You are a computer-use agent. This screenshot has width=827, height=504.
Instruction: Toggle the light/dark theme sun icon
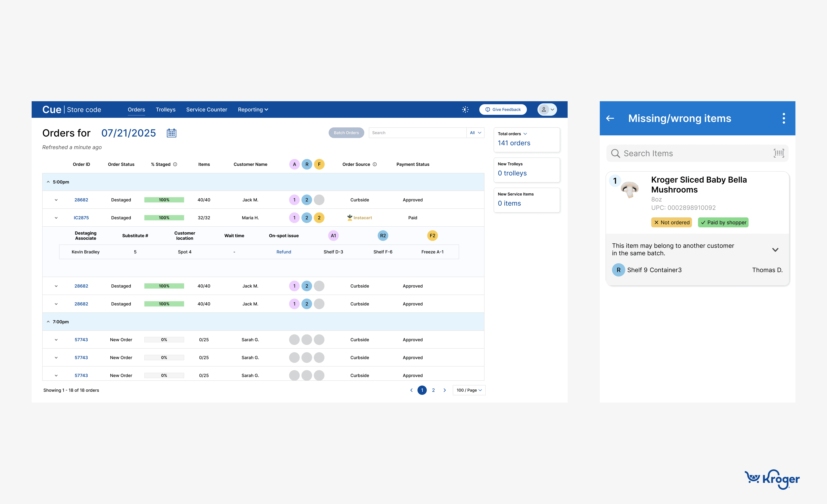pos(465,109)
